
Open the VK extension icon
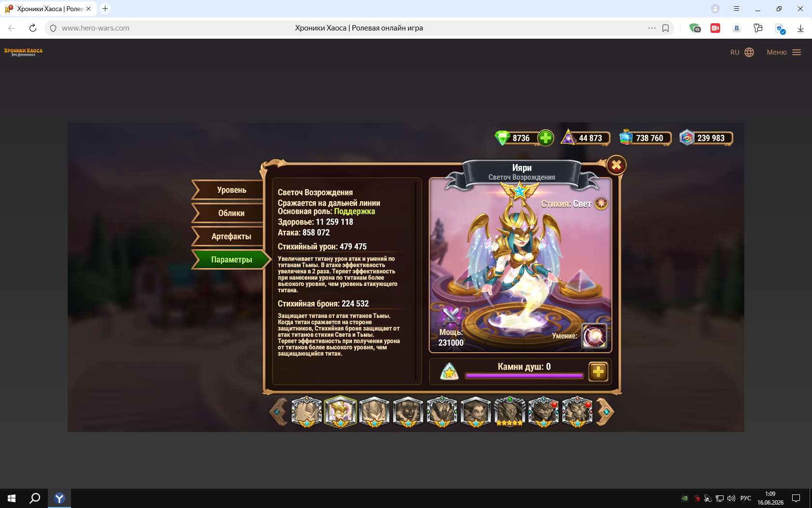737,28
